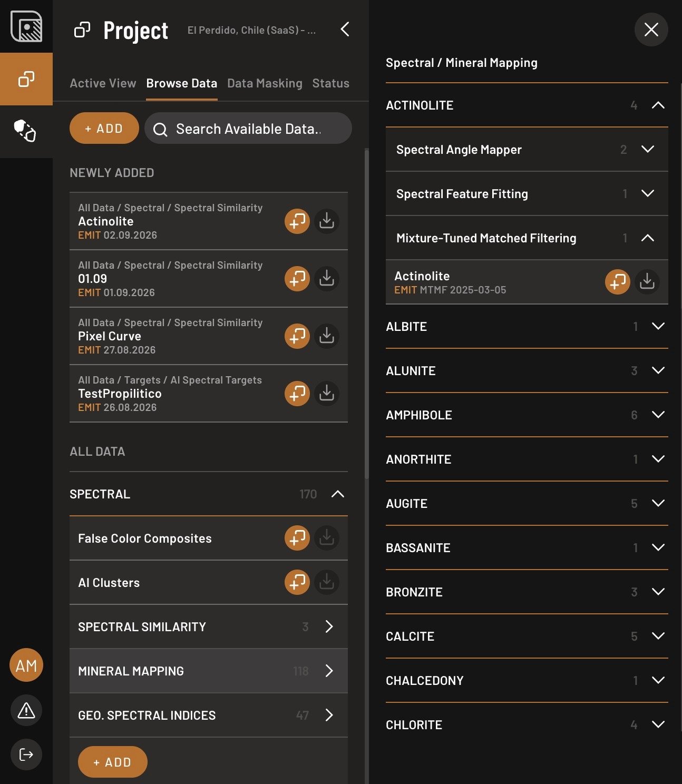Expand Spectral Angle Mapper
The image size is (682, 784).
point(648,150)
